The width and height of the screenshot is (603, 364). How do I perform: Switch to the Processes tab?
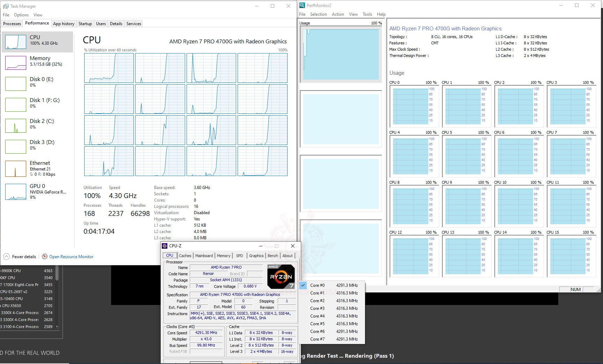tap(12, 24)
